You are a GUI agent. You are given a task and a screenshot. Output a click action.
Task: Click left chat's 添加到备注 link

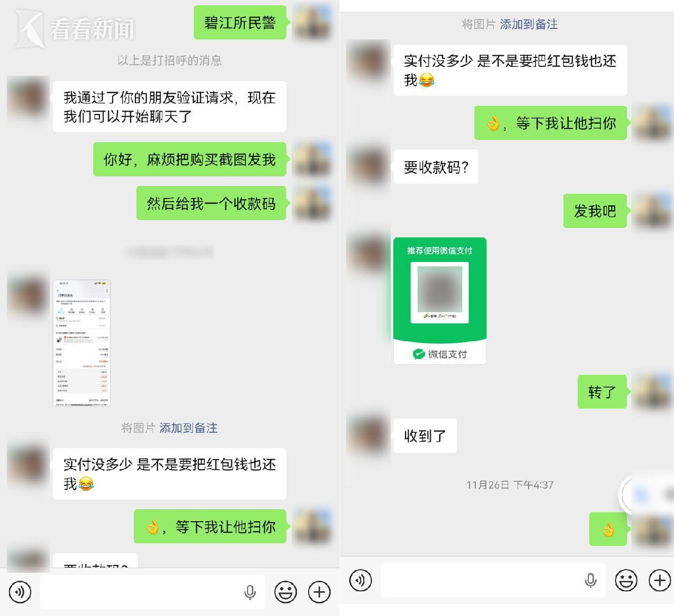tap(189, 428)
